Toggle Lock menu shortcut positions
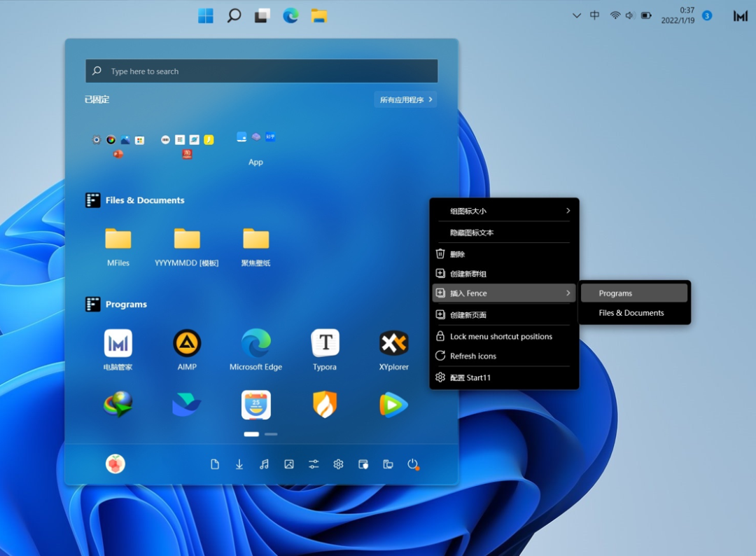This screenshot has height=556, width=756. pos(504,337)
